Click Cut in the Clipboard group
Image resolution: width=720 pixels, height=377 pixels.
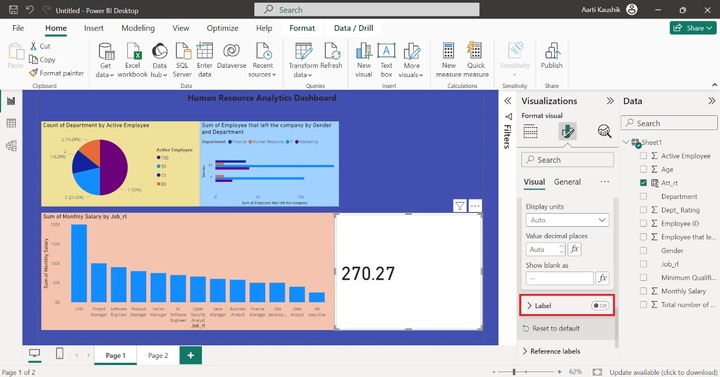coord(40,46)
